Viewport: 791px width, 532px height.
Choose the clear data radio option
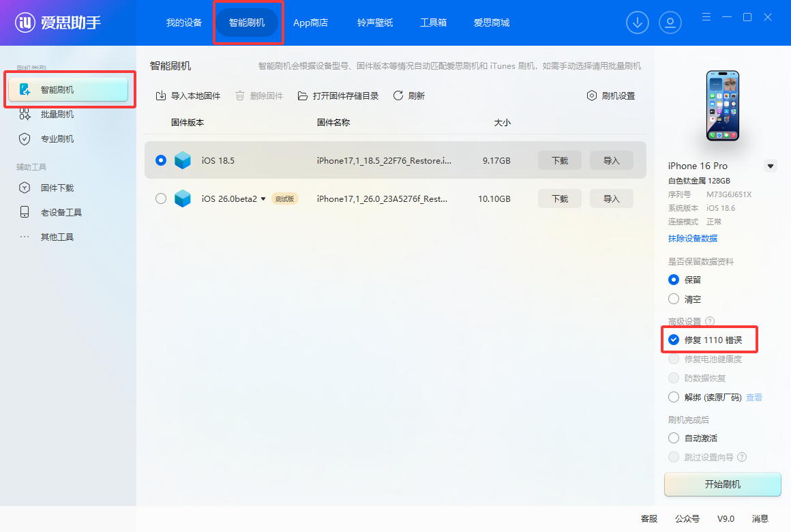pyautogui.click(x=674, y=299)
